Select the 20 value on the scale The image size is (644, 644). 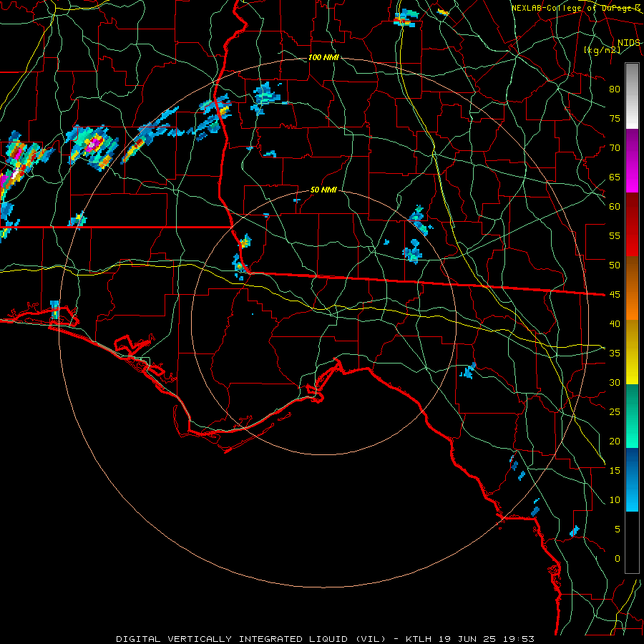pos(615,441)
